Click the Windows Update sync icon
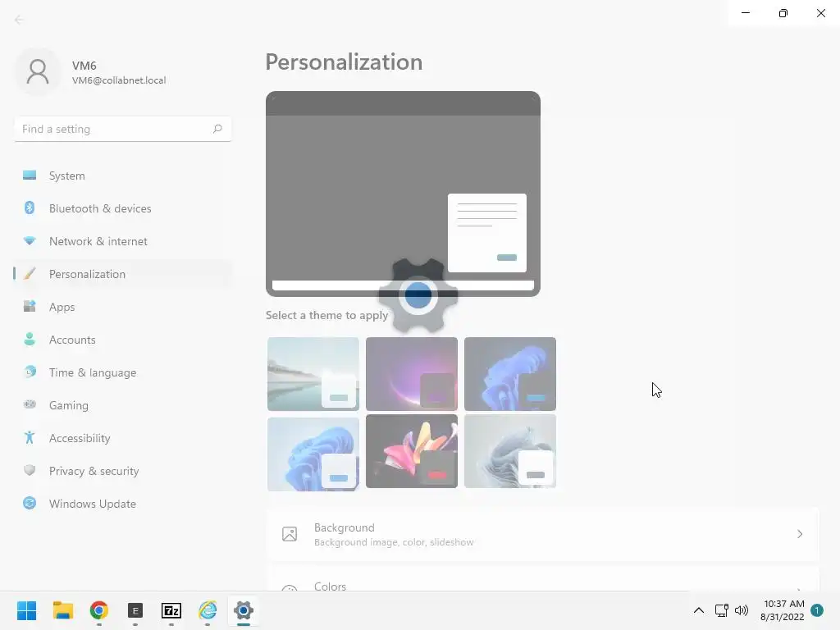 pyautogui.click(x=30, y=503)
